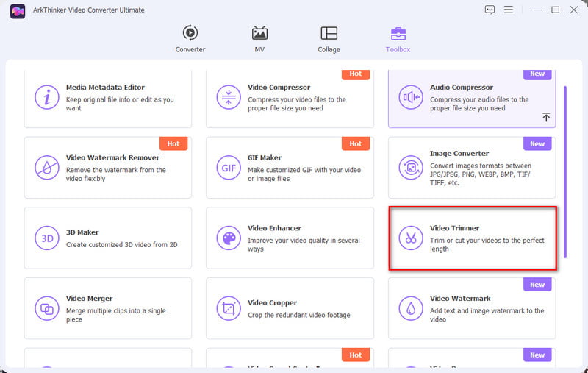Screen dimensions: 588x373
Task: Click 'Keep original file info' description
Action: 120,104
